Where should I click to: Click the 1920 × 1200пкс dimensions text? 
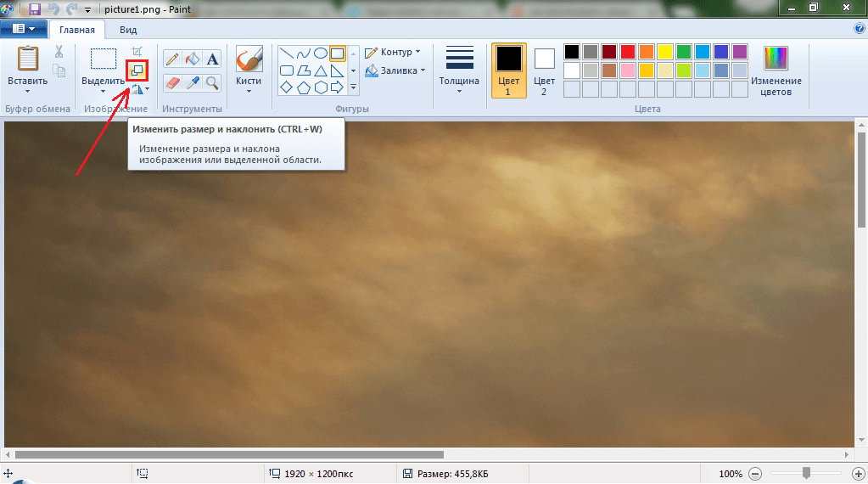[x=318, y=474]
